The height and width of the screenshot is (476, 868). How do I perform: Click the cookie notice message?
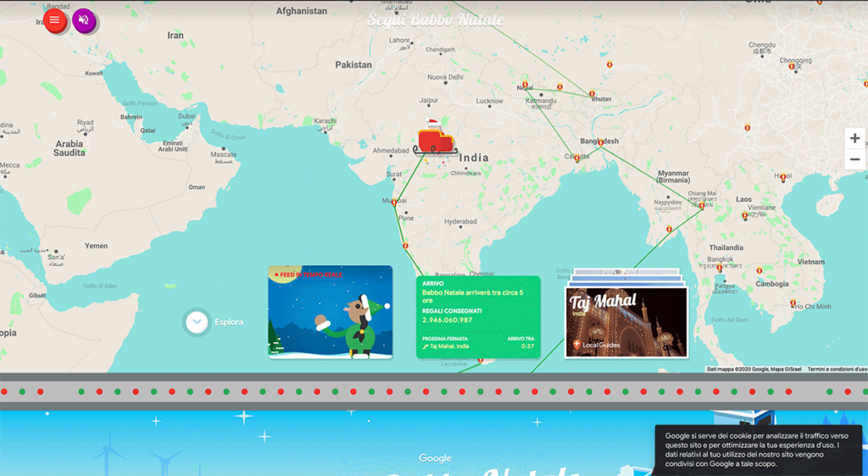pyautogui.click(x=758, y=450)
